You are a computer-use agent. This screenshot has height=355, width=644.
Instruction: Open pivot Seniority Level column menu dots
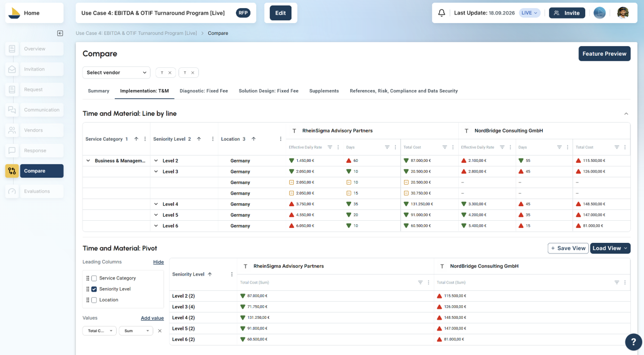[232, 275]
